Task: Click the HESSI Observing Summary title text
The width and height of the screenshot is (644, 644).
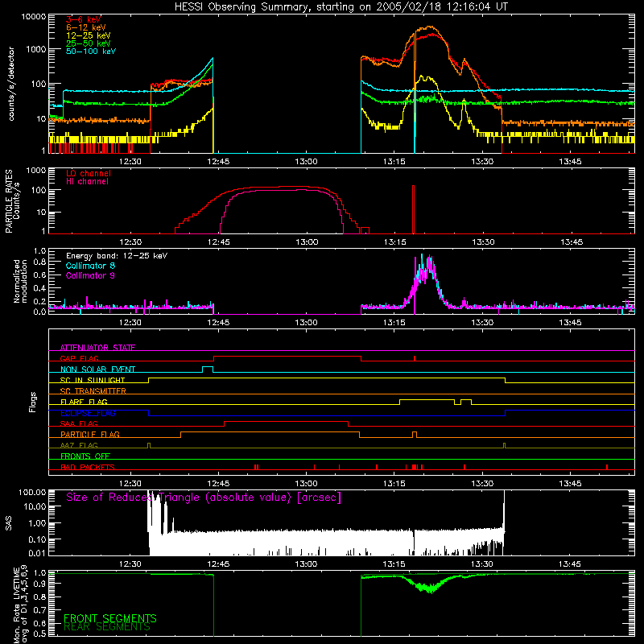Action: pos(341,7)
